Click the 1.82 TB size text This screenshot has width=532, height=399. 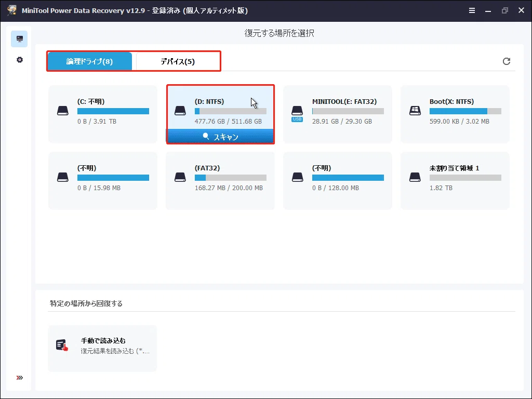coord(441,188)
